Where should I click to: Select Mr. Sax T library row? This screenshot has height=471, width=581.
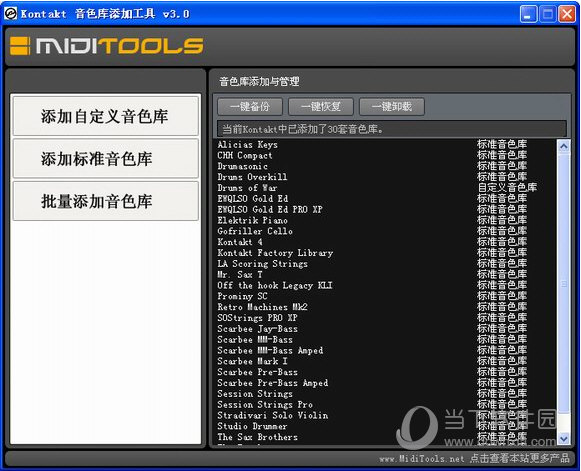pyautogui.click(x=385, y=274)
